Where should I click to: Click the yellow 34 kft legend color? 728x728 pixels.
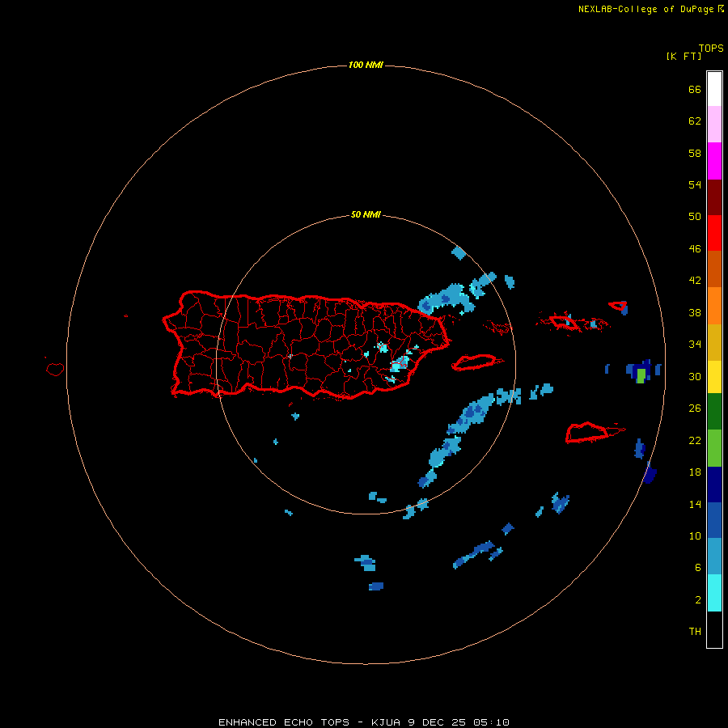coord(714,377)
